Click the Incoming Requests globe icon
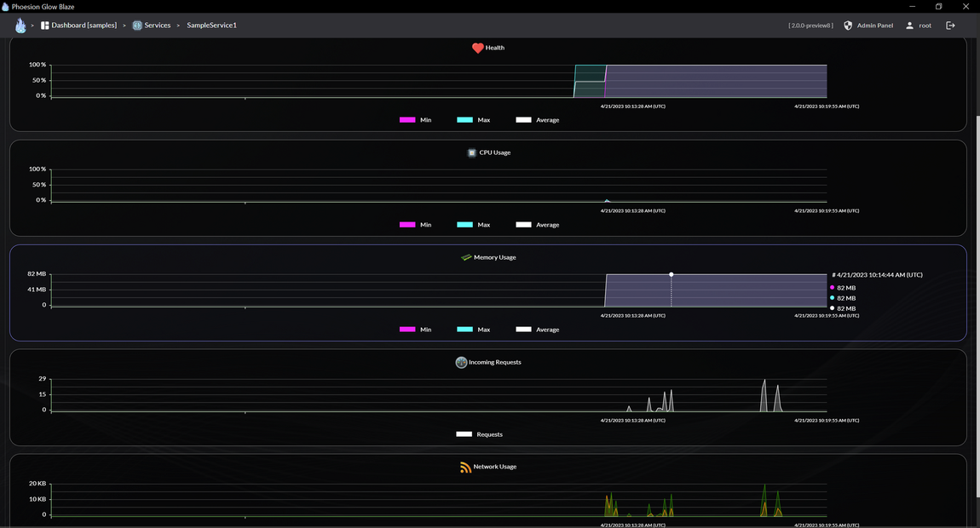 coord(461,363)
